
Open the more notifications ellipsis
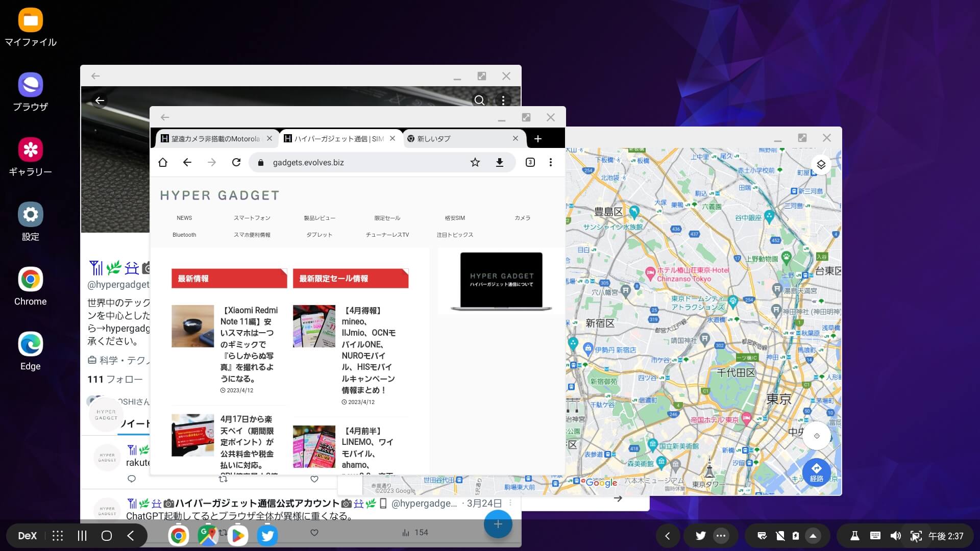[721, 536]
